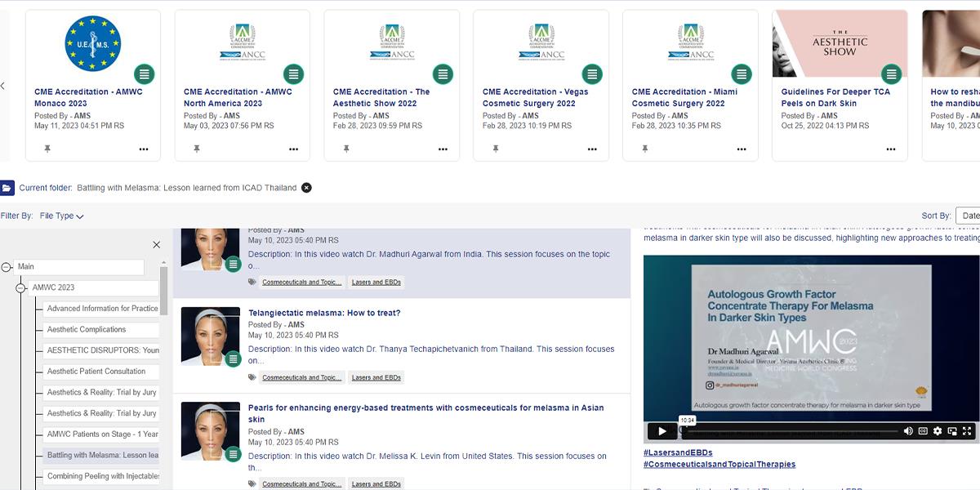
Task: Pin The Aesthetic Show 2022 card
Action: coord(346,149)
